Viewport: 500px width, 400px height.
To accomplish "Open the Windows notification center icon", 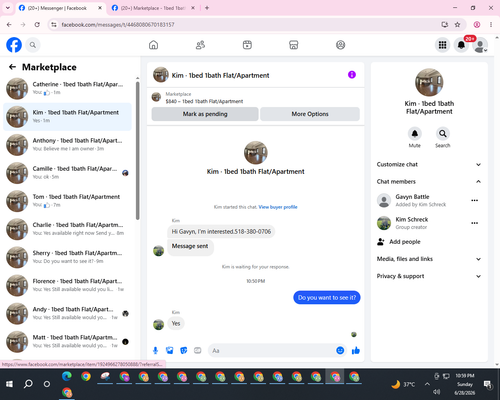I will tap(488, 384).
